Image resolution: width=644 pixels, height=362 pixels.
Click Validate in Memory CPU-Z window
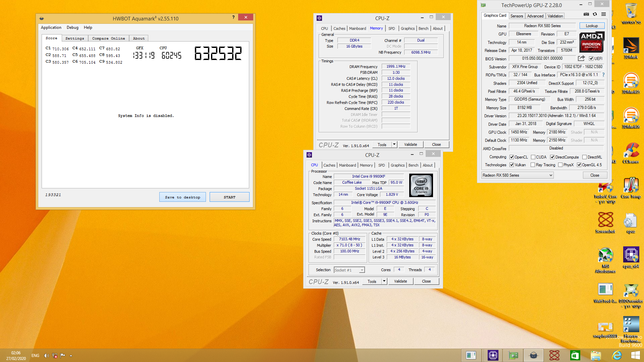411,144
